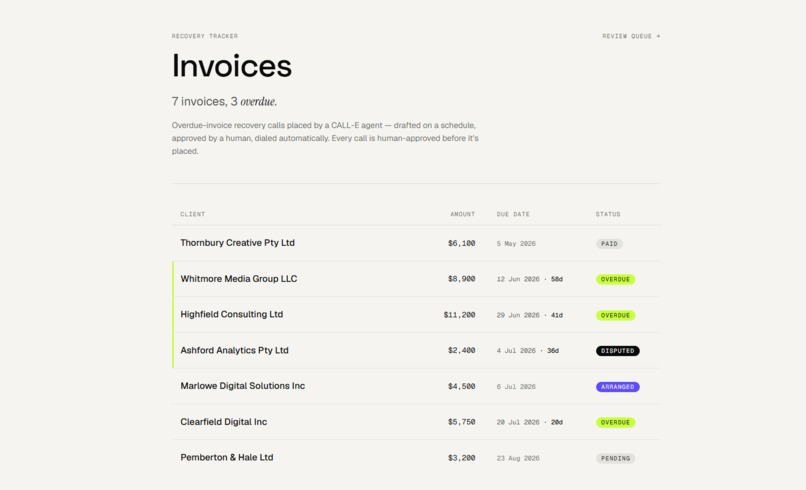Click the 58d overdue indicator
This screenshot has height=490, width=806.
(x=557, y=279)
